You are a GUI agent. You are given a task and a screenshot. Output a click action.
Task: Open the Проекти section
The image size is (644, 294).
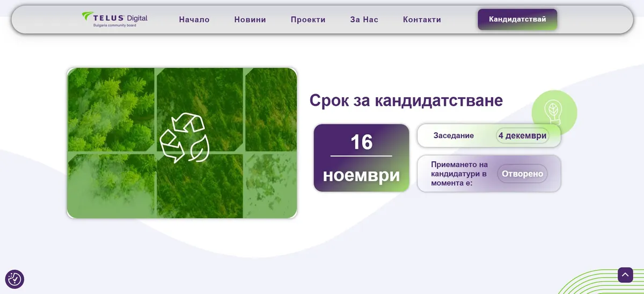coord(308,19)
